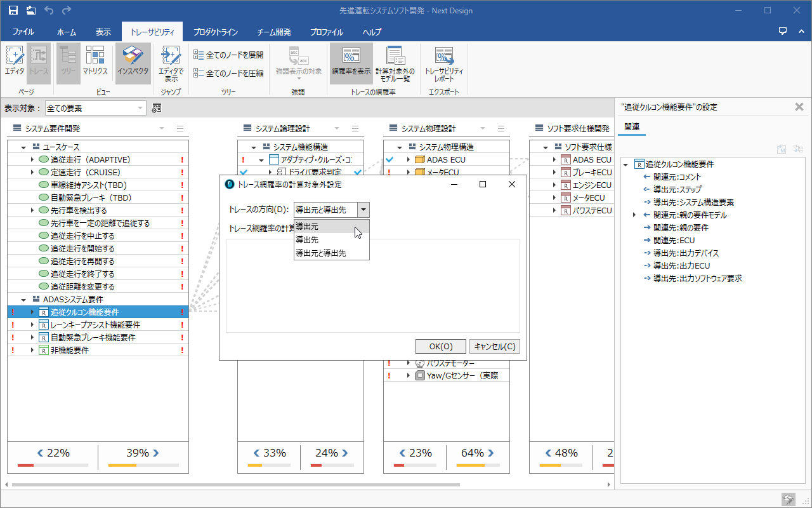Click the 22% left coverage arrow
Screen dimensions: 812x508
coord(40,453)
